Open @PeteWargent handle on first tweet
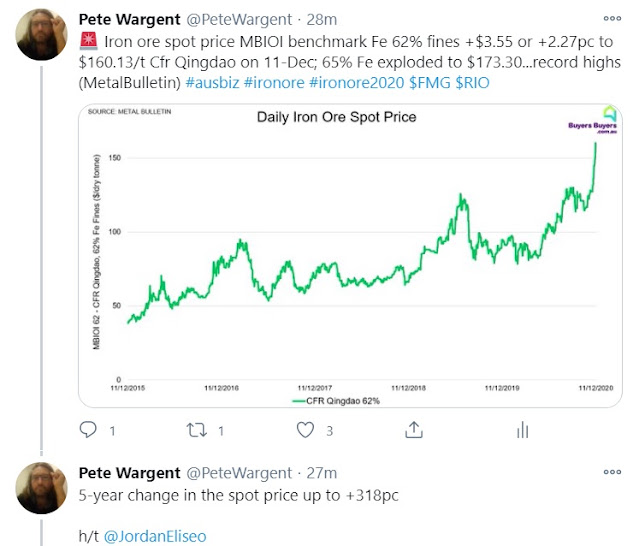 239,19
